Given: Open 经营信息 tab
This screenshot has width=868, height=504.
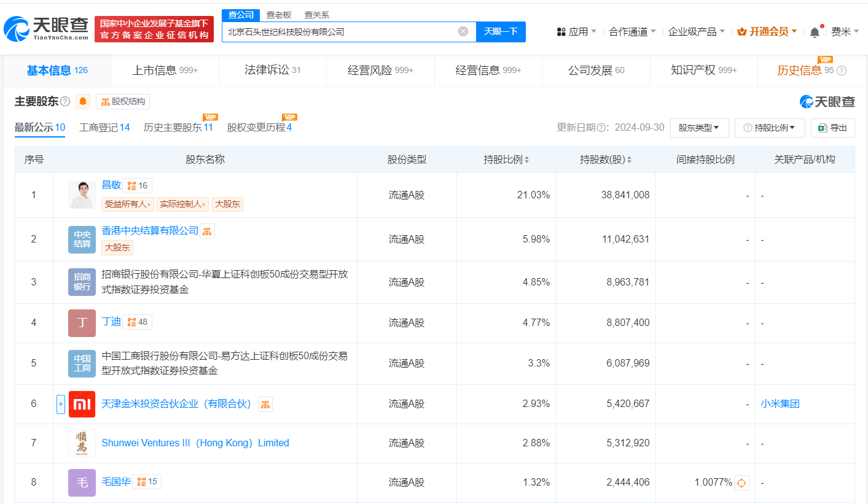Looking at the screenshot, I should 488,71.
